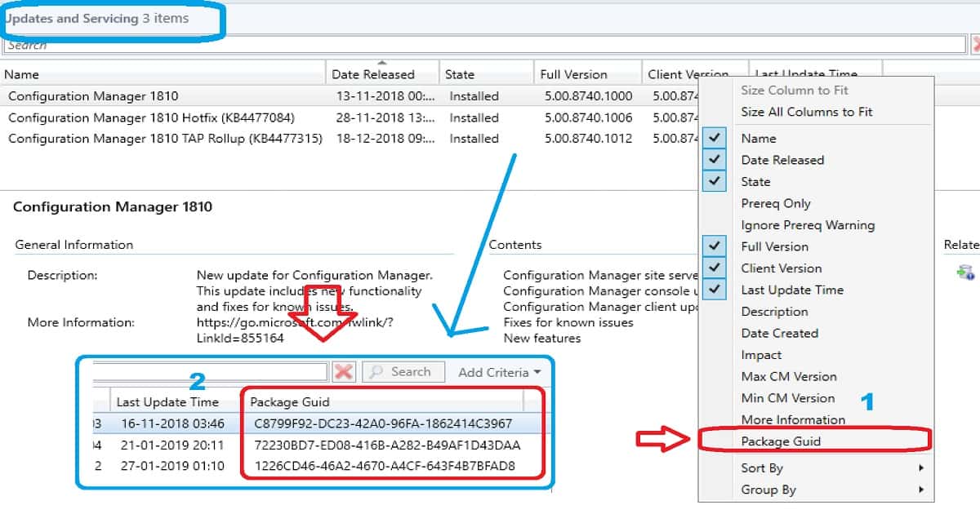Select Package Guid in context menu

(x=781, y=441)
